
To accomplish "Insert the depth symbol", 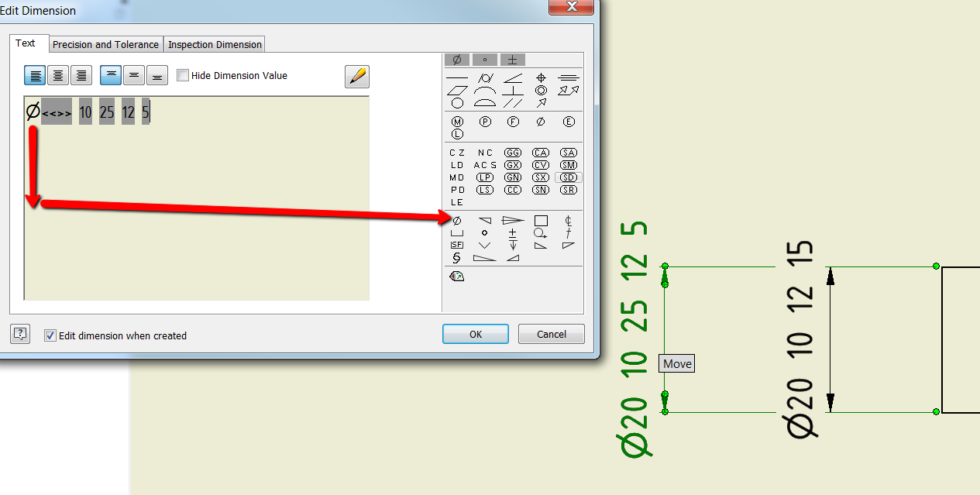I will click(513, 245).
